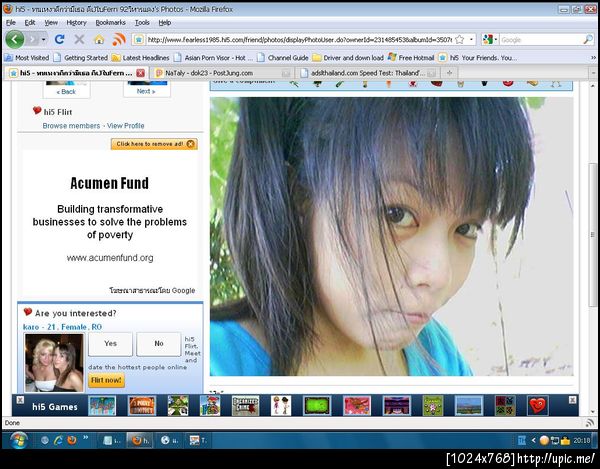Open the back/forward history dropdown arrow
600x469 pixels.
click(44, 39)
